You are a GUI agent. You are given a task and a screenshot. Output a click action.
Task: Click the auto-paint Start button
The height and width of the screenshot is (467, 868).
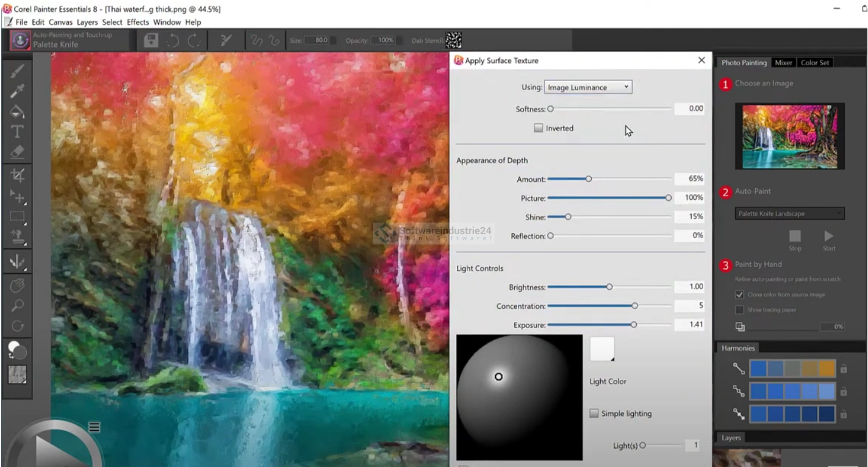(829, 237)
